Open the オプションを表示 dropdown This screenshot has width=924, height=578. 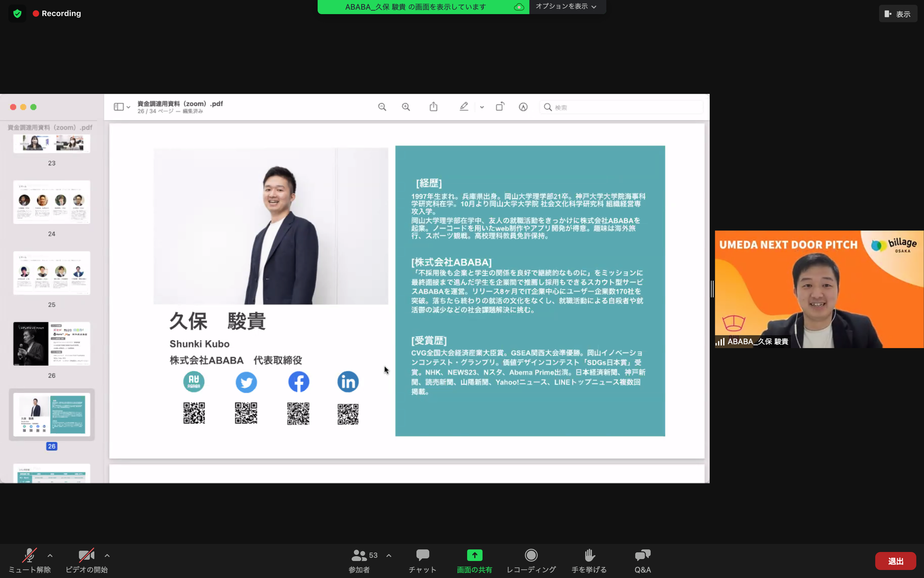[566, 7]
